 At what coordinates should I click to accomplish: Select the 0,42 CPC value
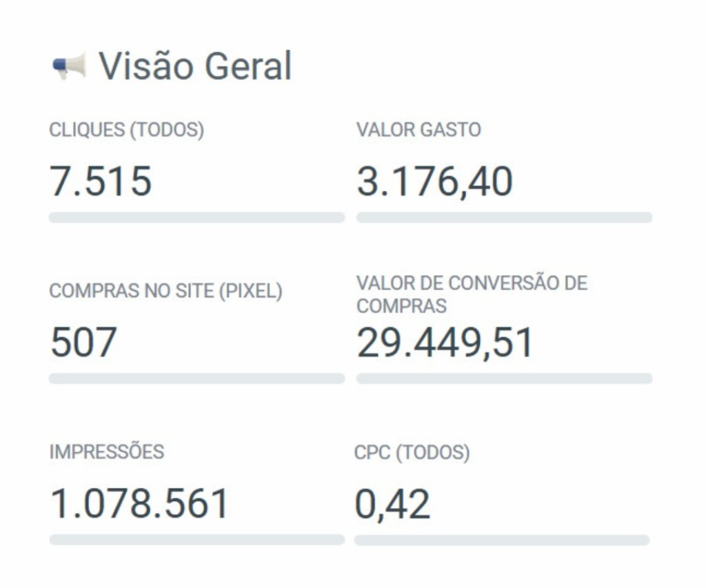392,504
